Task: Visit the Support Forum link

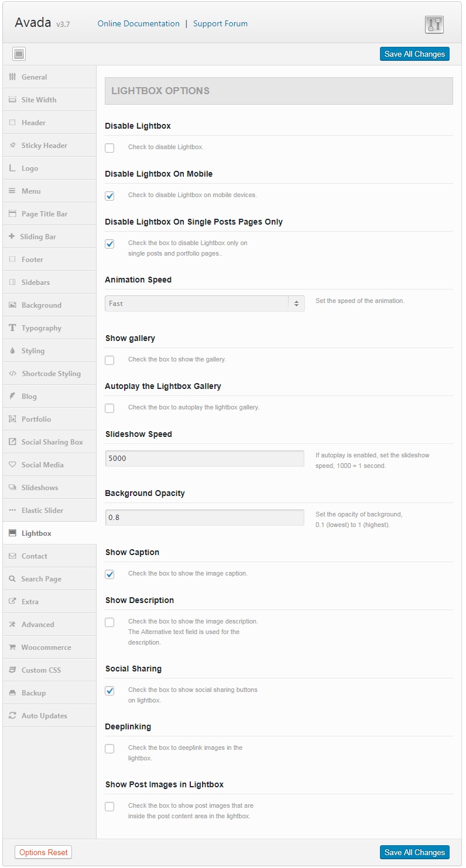Action: 220,24
